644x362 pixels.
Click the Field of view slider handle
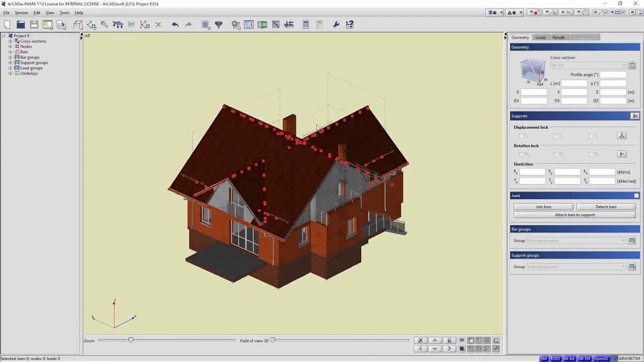273,340
